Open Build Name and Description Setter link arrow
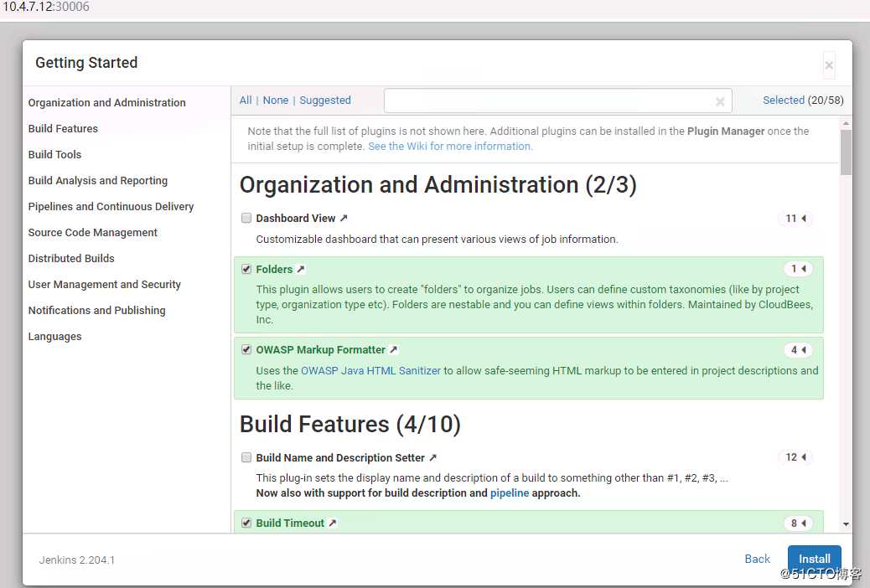Image resolution: width=870 pixels, height=588 pixels. click(432, 457)
